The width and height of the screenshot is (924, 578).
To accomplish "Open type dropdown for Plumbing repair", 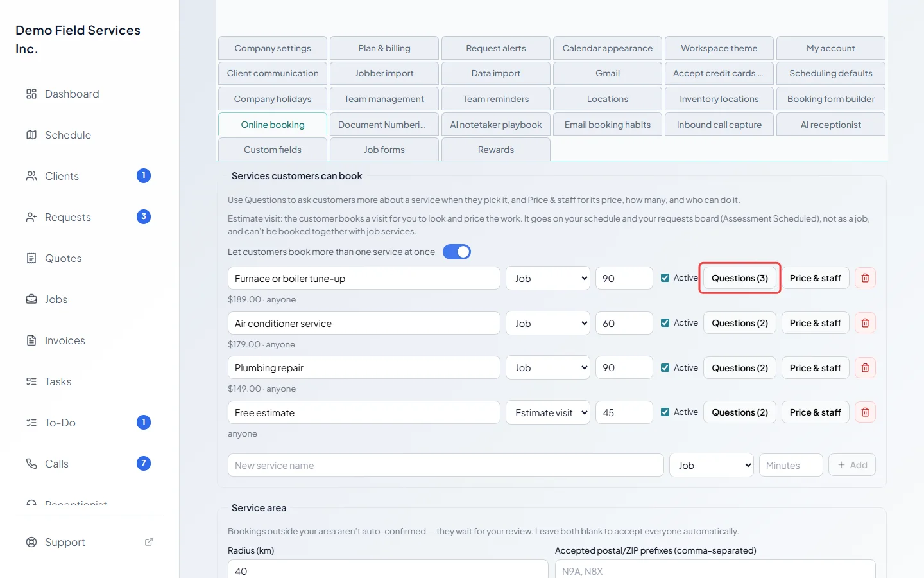I will (x=548, y=368).
